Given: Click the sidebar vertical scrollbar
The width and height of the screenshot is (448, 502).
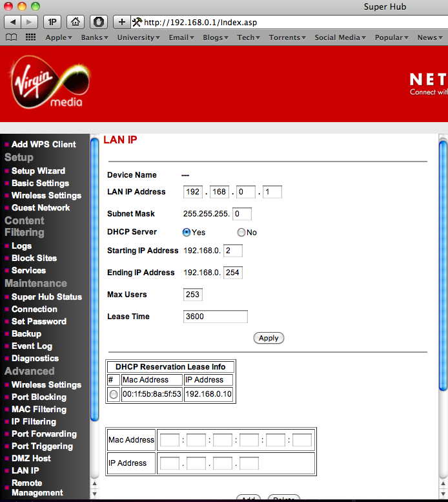Looking at the screenshot, I should click(x=94, y=279).
